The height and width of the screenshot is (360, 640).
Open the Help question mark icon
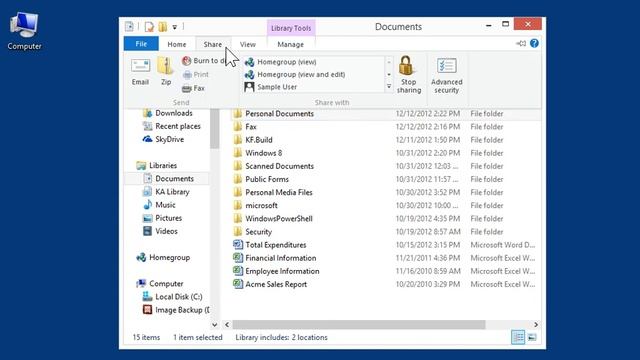coord(534,43)
